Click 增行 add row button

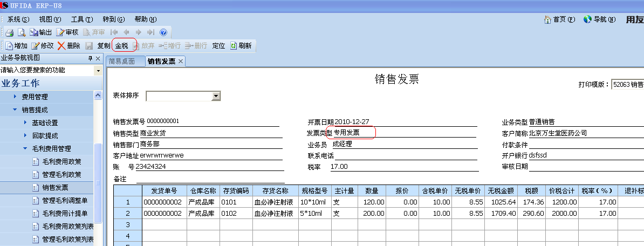(169, 46)
